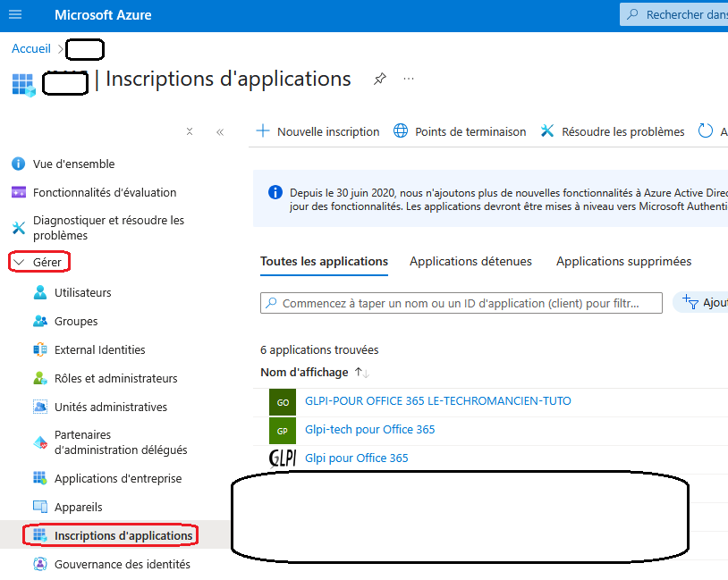This screenshot has height=580, width=728.
Task: Open Points de terminaison
Action: [x=470, y=131]
